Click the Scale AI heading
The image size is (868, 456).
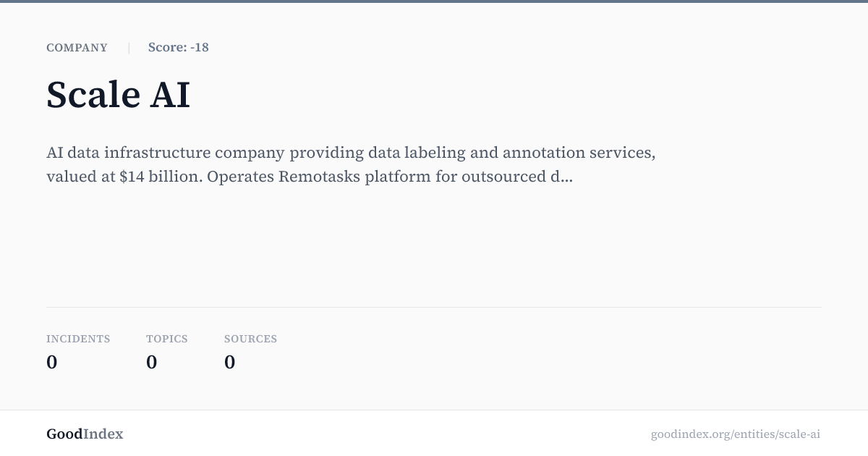[118, 95]
